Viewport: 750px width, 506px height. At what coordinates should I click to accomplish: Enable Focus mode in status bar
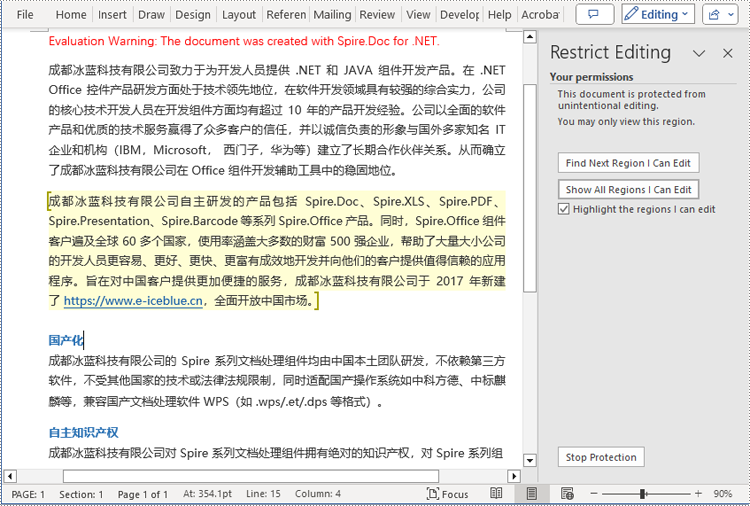pyautogui.click(x=447, y=494)
